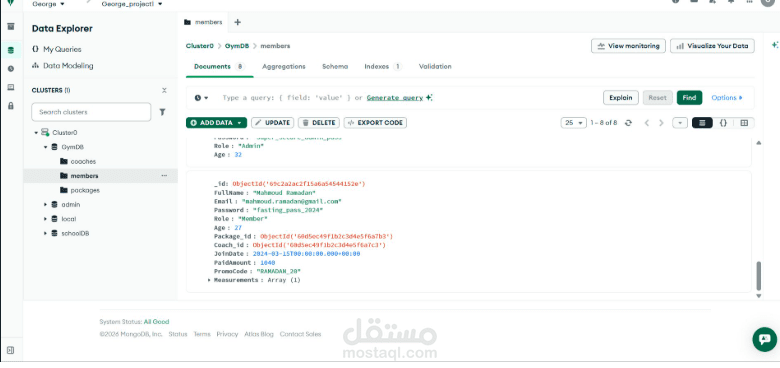Click Cluster0 in the breadcrumb
Image resolution: width=780 pixels, height=368 pixels.
[199, 46]
